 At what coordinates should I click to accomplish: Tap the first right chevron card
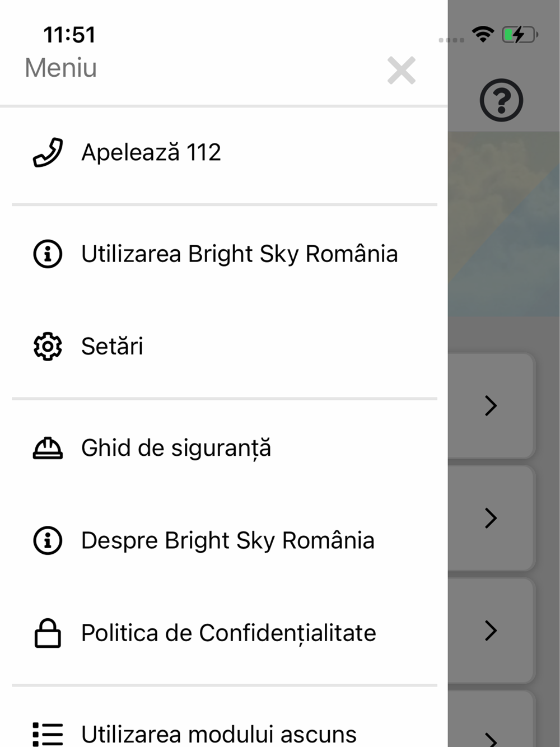click(x=491, y=406)
